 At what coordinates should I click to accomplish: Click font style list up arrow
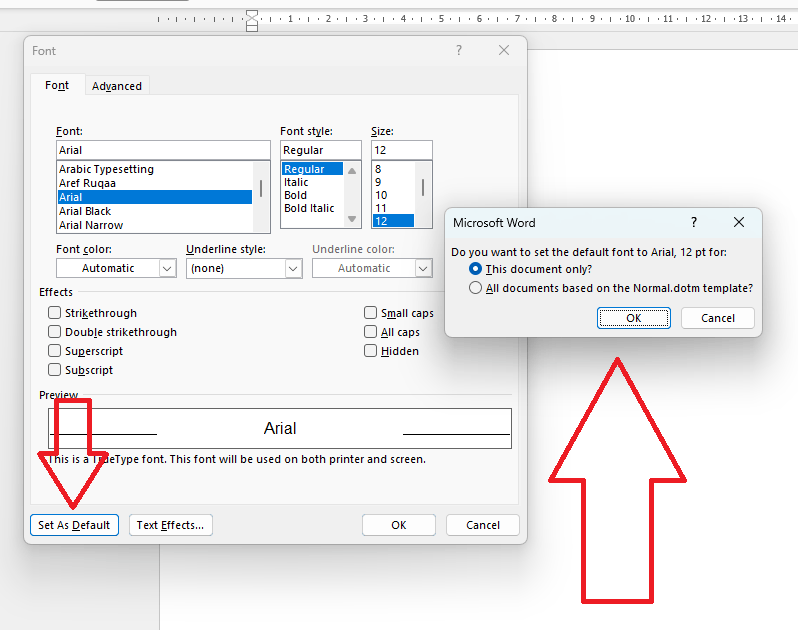click(x=352, y=171)
